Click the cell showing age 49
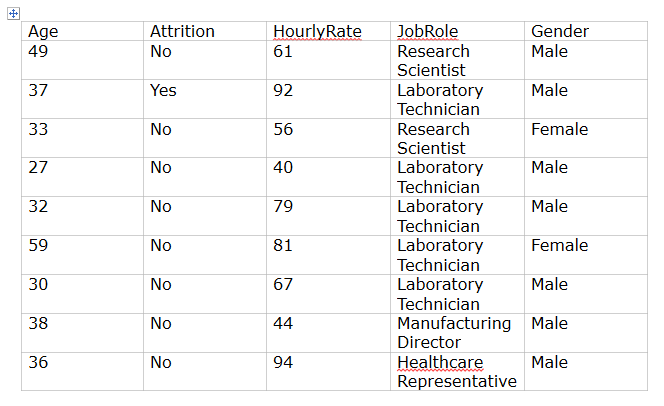This screenshot has width=664, height=406. point(38,51)
